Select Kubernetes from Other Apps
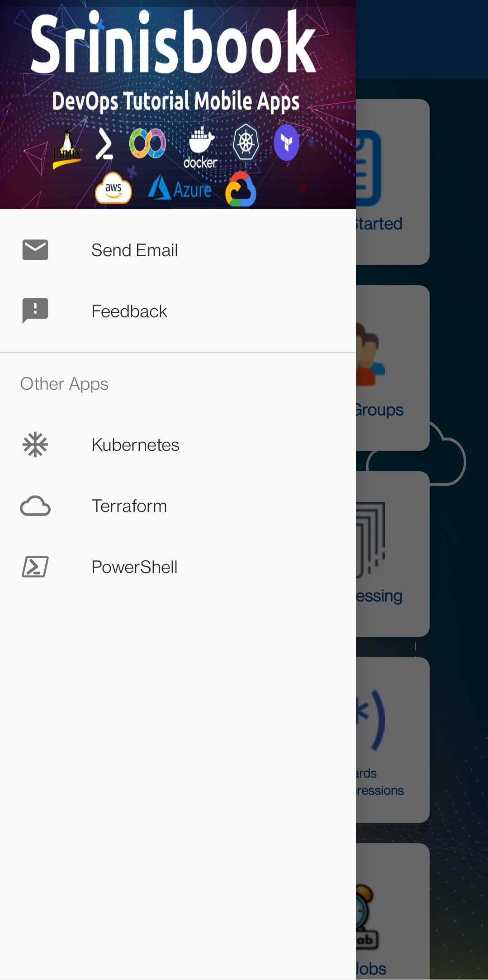488x980 pixels. pyautogui.click(x=178, y=445)
